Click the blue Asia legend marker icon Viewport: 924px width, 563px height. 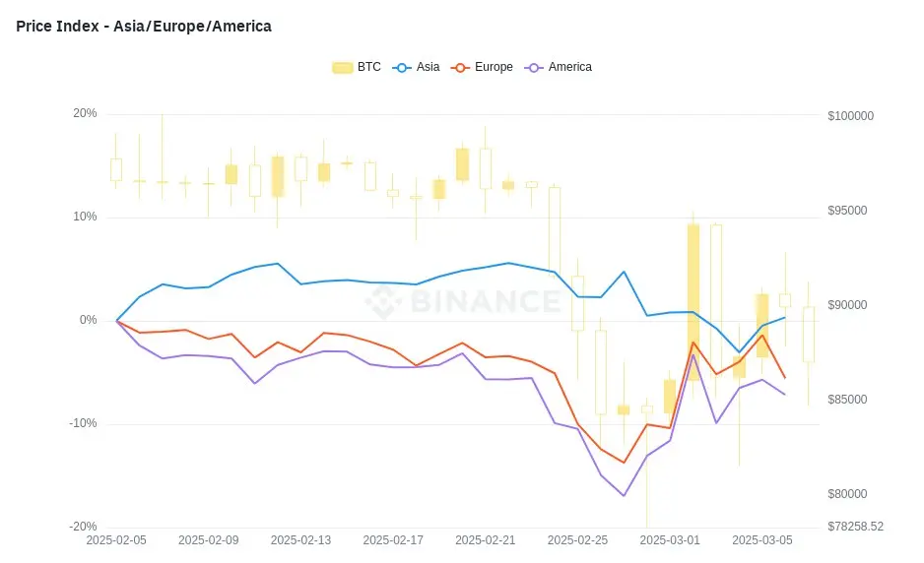click(x=402, y=67)
